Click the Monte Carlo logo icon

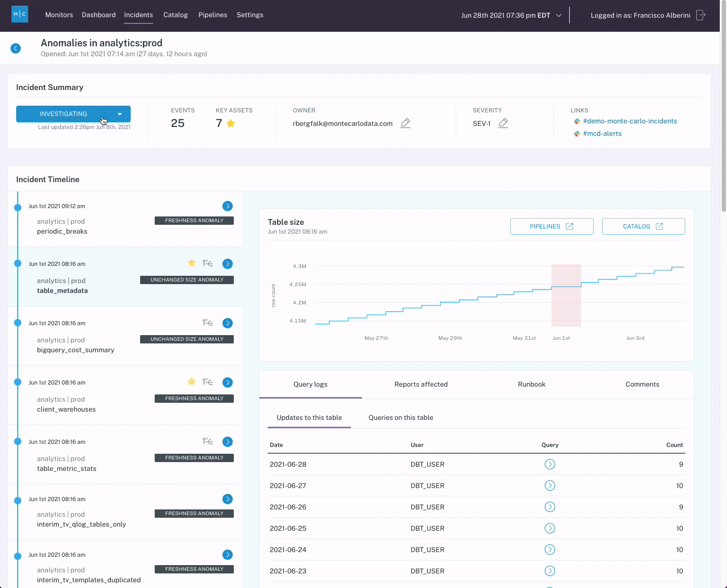pos(20,15)
